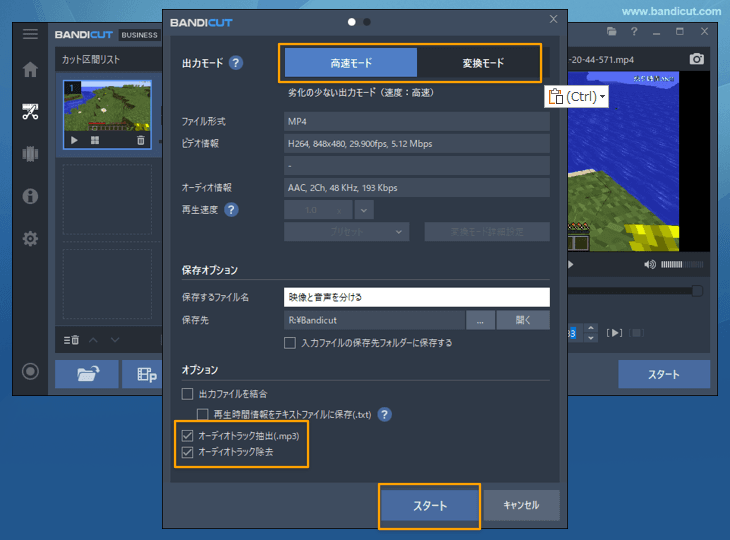
Task: Open help with the main title bar question mark
Action: tap(634, 32)
